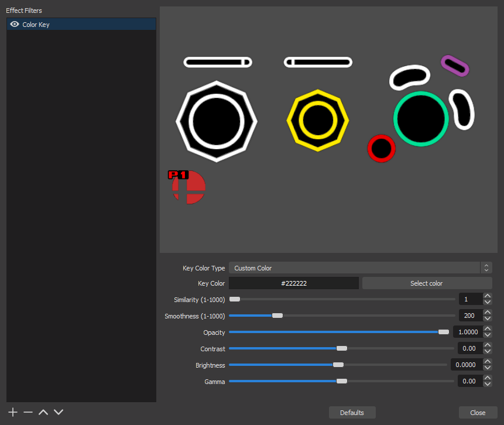Click the Similarity value field

click(x=471, y=299)
